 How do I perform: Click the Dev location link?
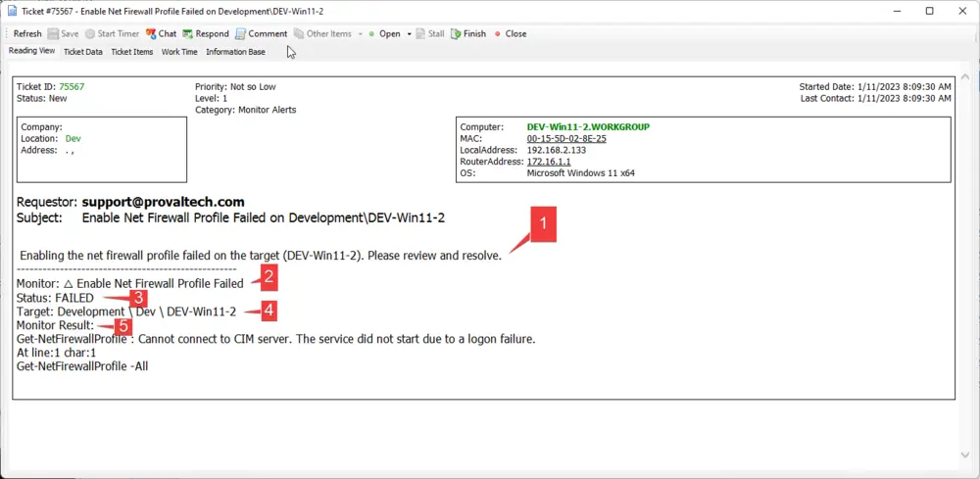73,139
